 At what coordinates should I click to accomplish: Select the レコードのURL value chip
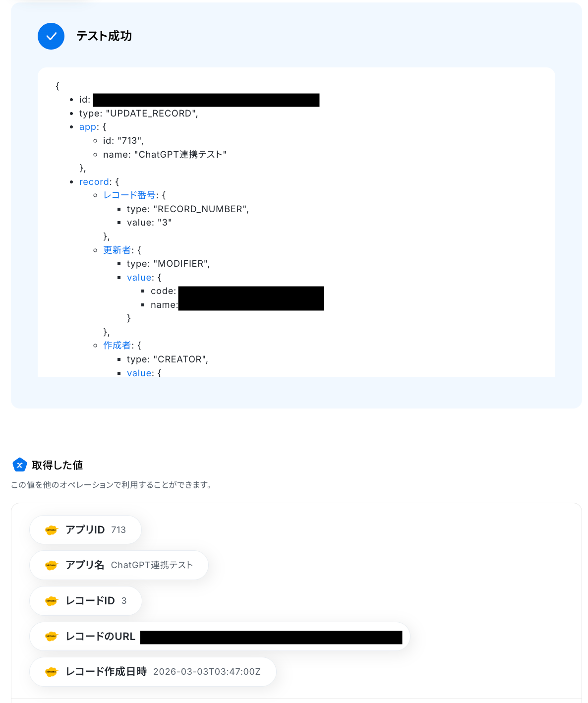(x=220, y=637)
